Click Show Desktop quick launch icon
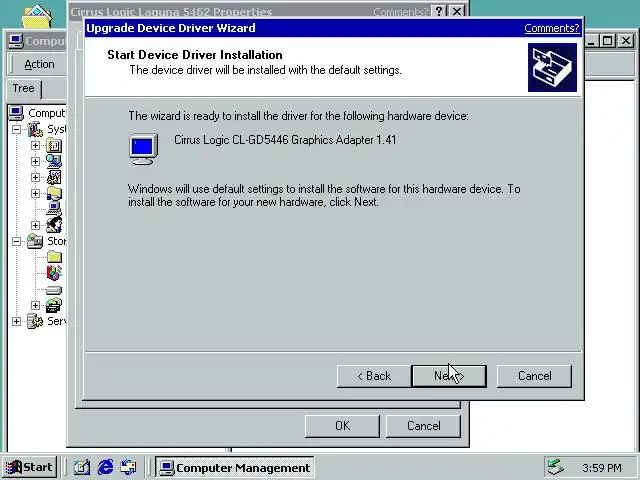The width and height of the screenshot is (640, 480). [x=82, y=467]
